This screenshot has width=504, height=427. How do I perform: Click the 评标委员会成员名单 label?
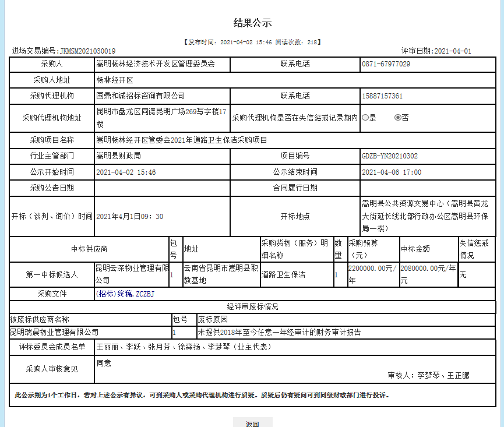pos(52,347)
